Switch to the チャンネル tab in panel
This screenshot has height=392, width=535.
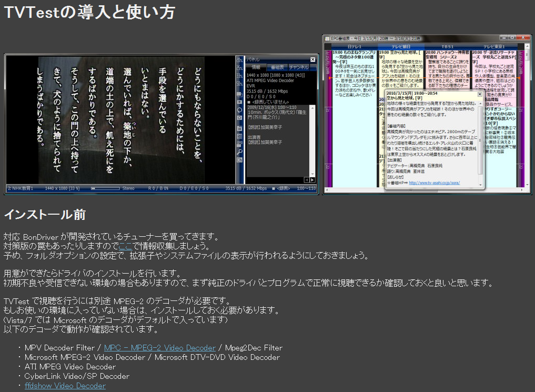(299, 67)
